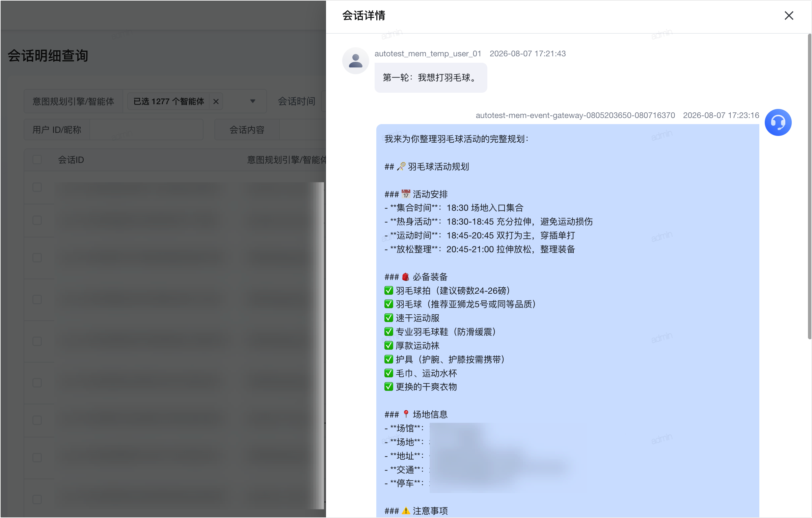812x518 pixels.
Task: Click the timestamp 2026-08-07 17:23:16
Action: (721, 115)
